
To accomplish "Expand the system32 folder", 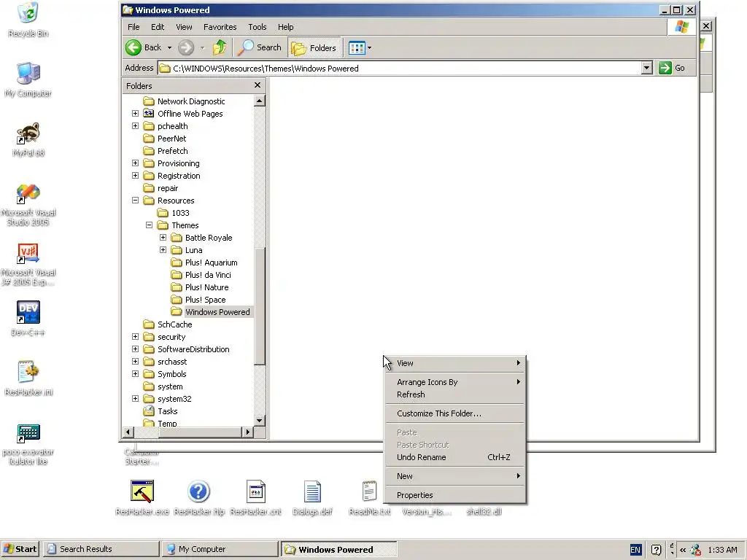I will point(135,399).
